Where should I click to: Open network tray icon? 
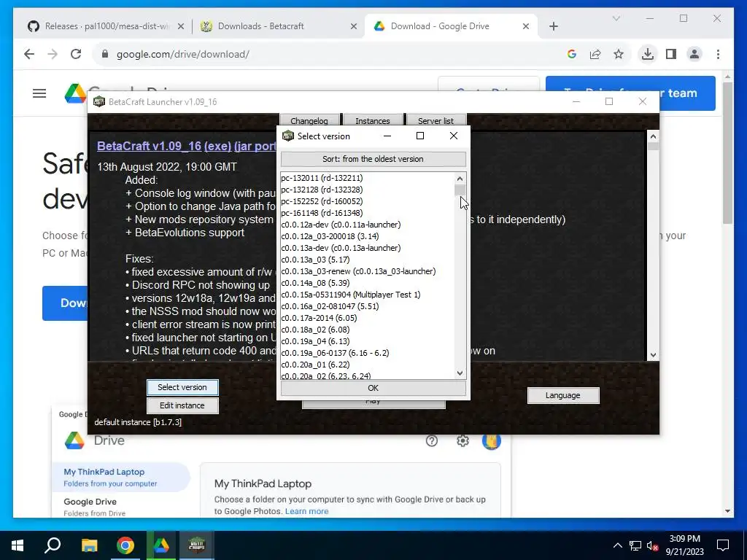[x=635, y=545]
